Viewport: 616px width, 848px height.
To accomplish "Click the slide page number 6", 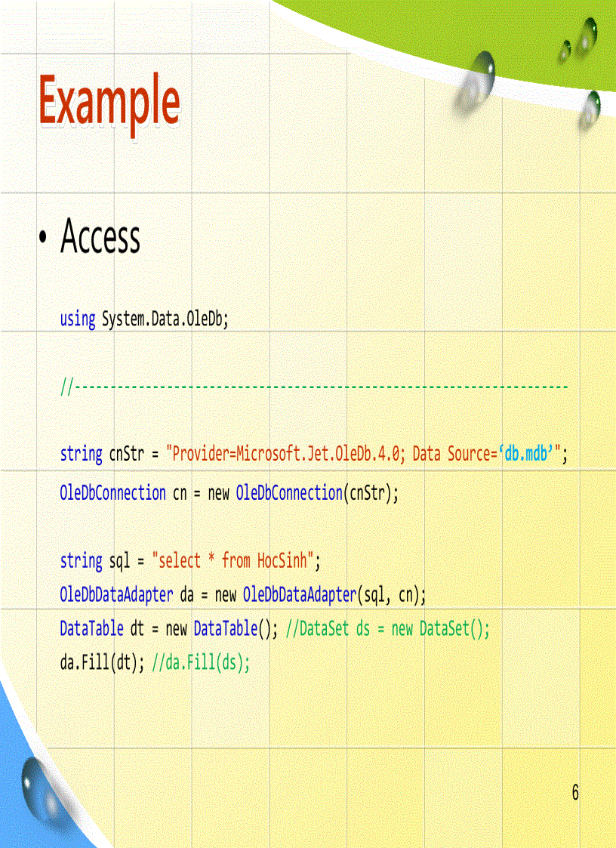I will [575, 793].
